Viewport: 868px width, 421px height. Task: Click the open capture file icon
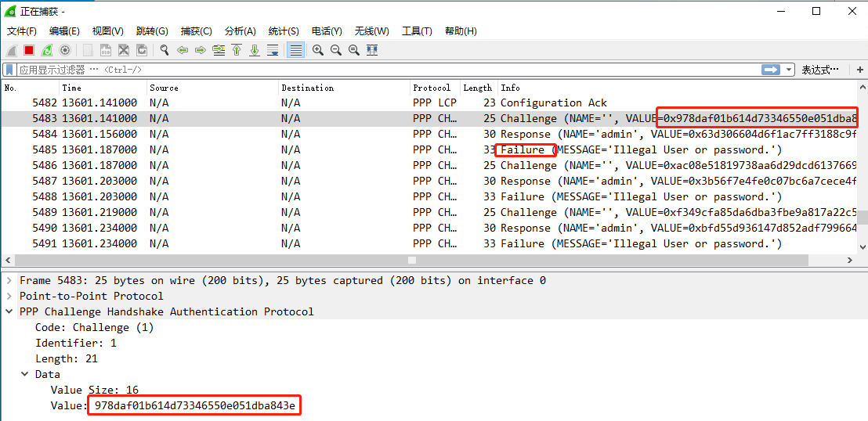(88, 50)
